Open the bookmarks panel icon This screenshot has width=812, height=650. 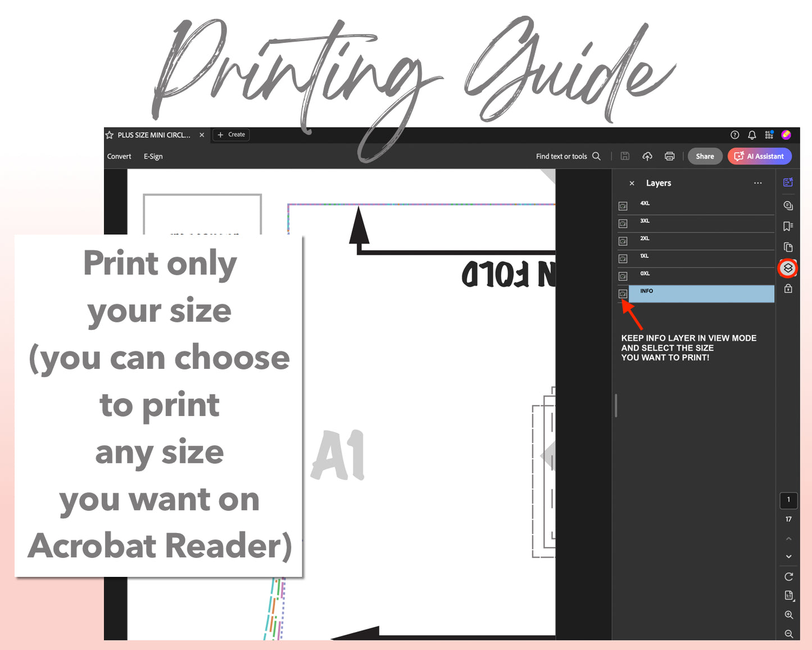788,226
